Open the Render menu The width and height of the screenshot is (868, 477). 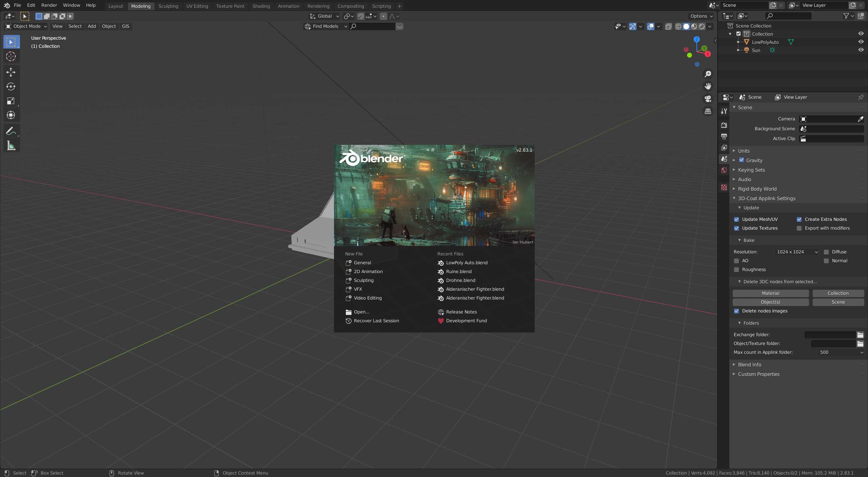49,5
